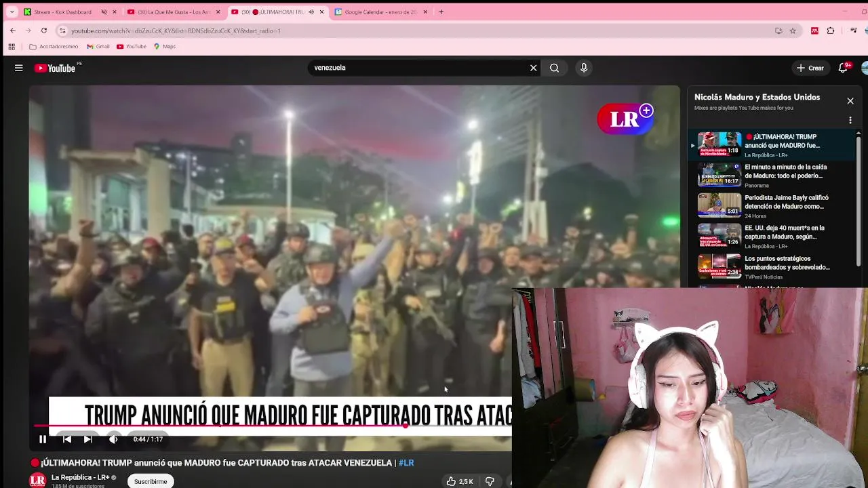868x488 pixels.
Task: Bookmark this page with star icon
Action: pyautogui.click(x=793, y=30)
